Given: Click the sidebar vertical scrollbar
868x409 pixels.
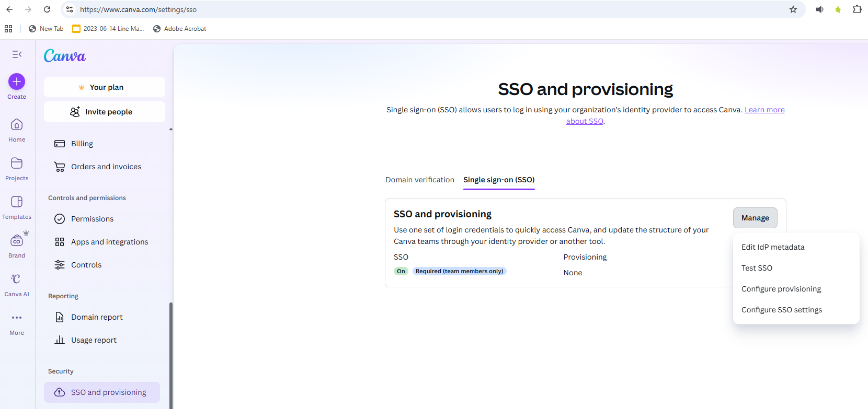Looking at the screenshot, I should tap(171, 355).
